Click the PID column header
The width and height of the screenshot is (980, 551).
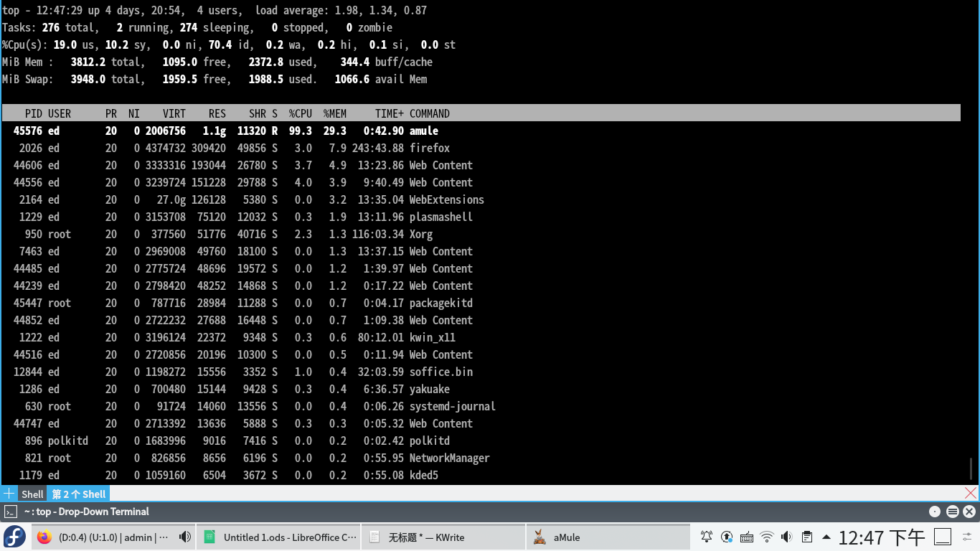33,113
